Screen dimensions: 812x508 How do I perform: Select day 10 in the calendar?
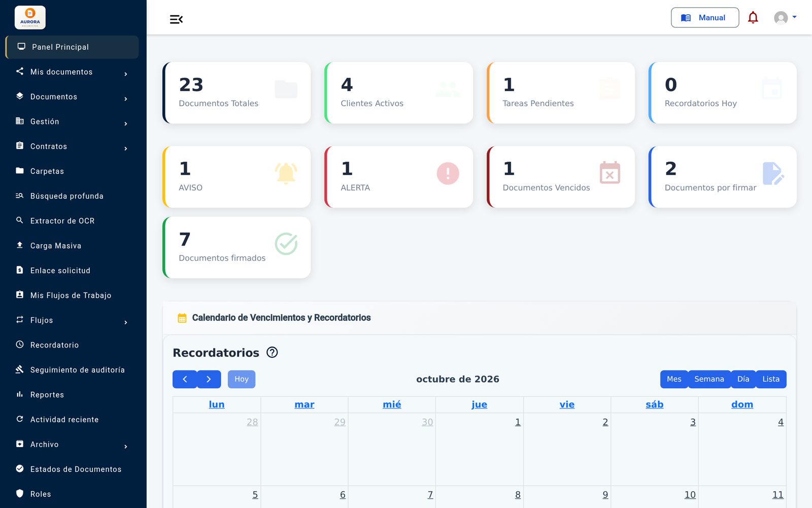coord(690,495)
